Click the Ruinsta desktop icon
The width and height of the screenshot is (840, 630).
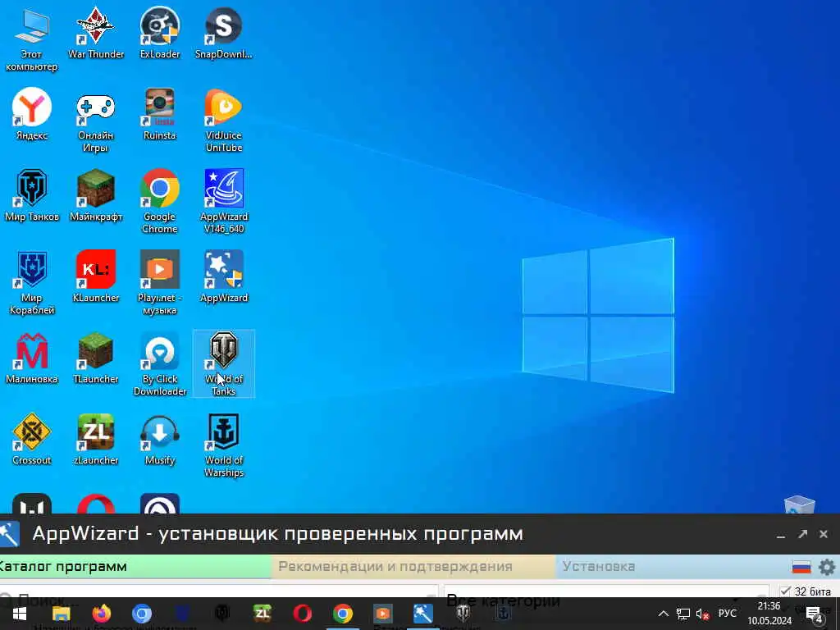coord(160,113)
